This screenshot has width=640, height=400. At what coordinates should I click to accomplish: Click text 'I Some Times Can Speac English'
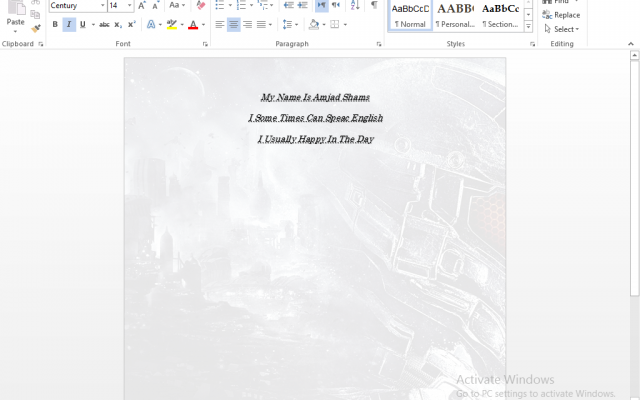click(x=316, y=118)
